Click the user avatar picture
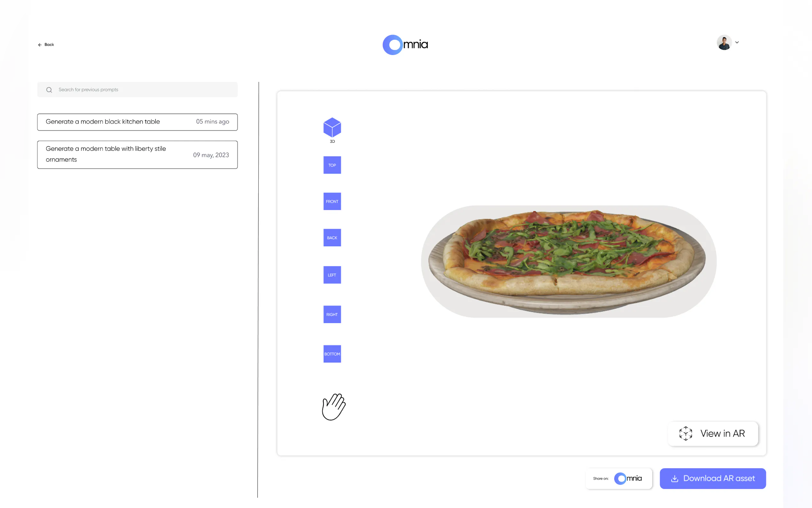Image resolution: width=812 pixels, height=508 pixels. click(x=724, y=43)
